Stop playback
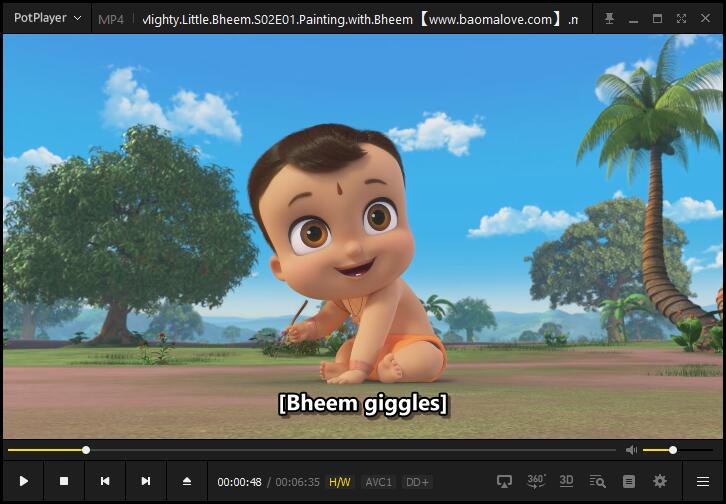Image resolution: width=726 pixels, height=504 pixels. click(64, 481)
